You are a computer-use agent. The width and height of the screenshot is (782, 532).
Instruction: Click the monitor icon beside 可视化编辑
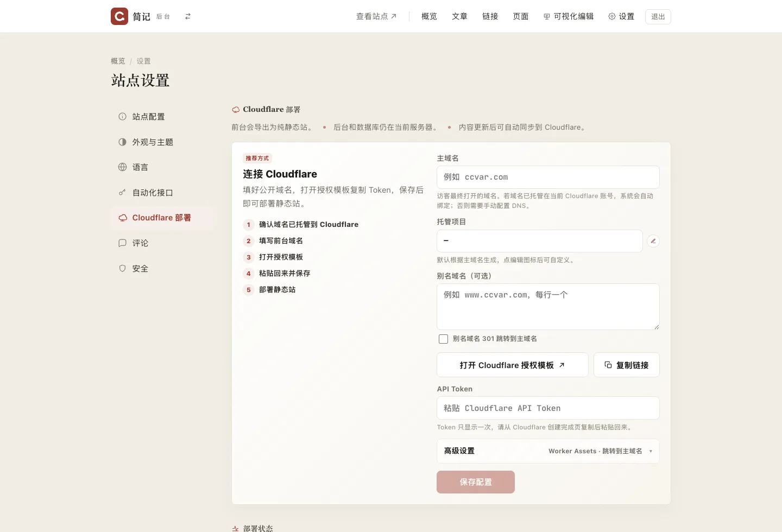point(547,16)
